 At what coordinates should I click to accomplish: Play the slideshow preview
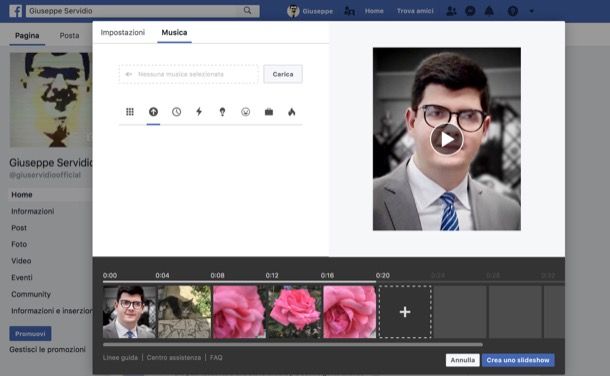tap(447, 139)
